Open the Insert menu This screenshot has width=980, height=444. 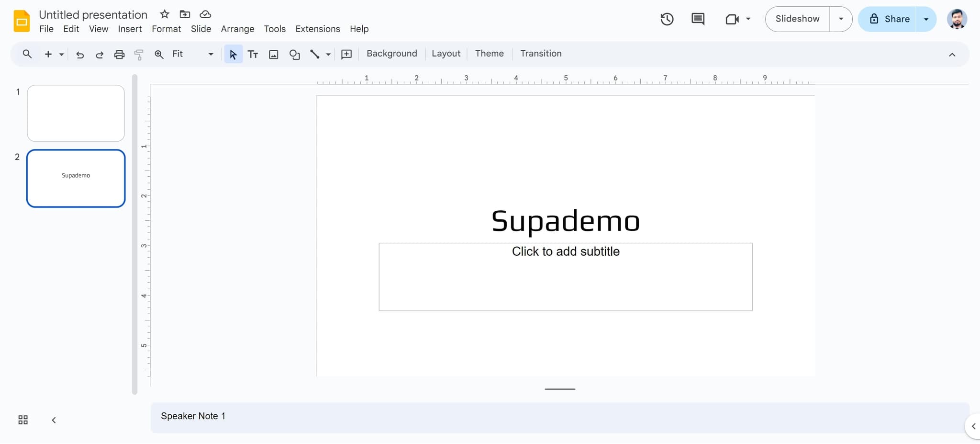[x=130, y=29]
